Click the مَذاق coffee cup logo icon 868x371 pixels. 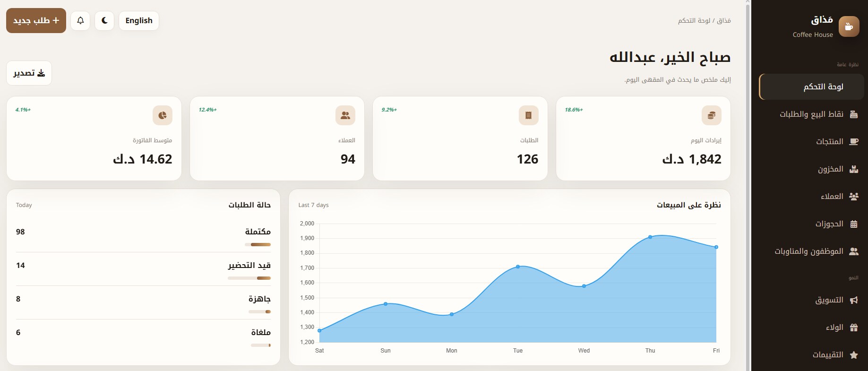(x=849, y=26)
